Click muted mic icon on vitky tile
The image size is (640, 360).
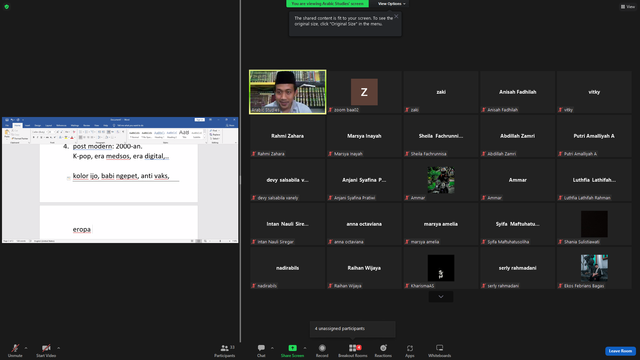(x=560, y=110)
